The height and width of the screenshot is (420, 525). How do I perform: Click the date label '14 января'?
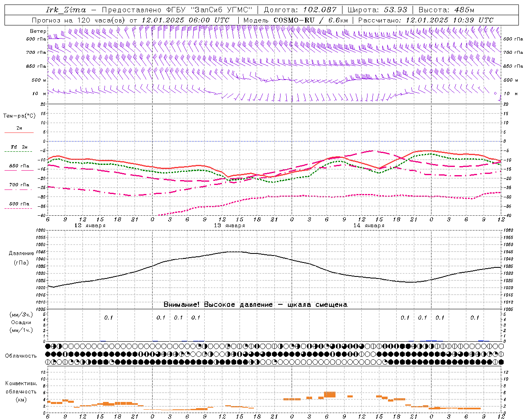point(369,226)
